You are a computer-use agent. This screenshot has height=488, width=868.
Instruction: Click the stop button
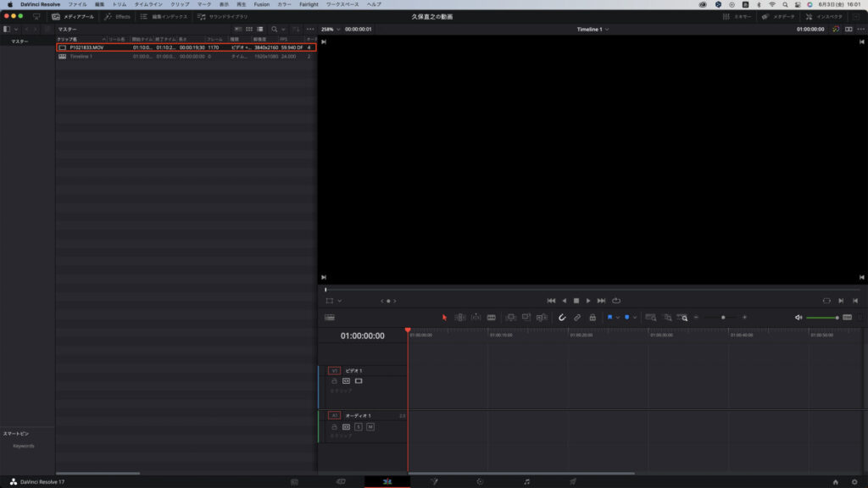(576, 301)
